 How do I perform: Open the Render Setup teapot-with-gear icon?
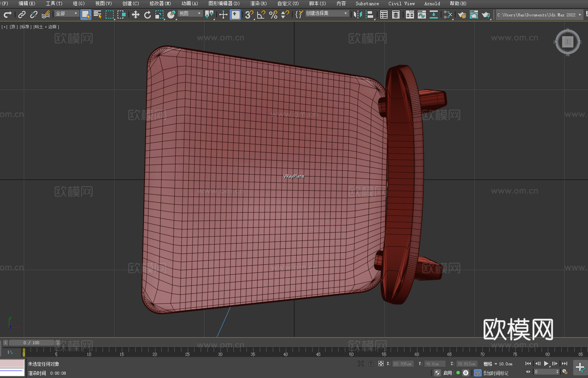(x=462, y=14)
